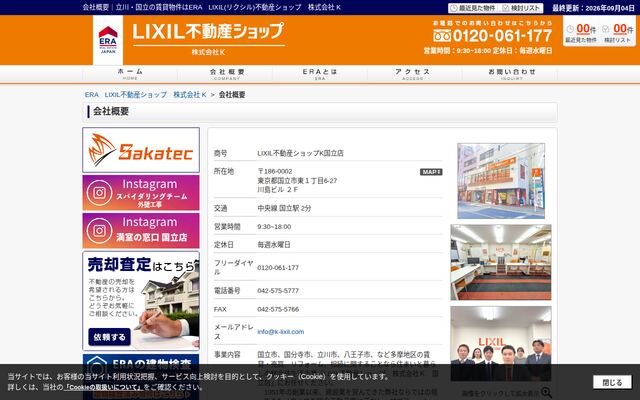The width and height of the screenshot is (640, 400).
Task: Open the Sakatec banner
Action: coord(141,150)
